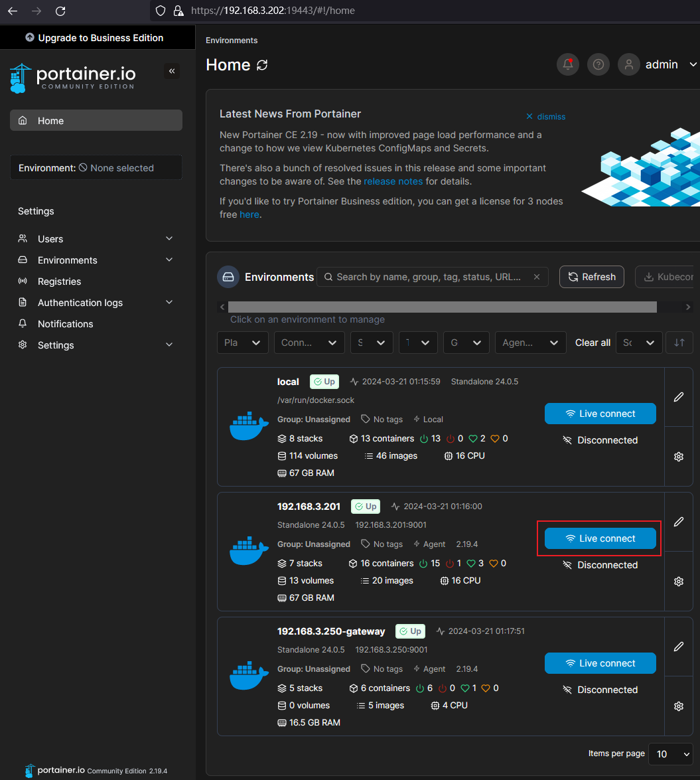Screen dimensions: 700x780
Task: Live connect to 192.168.3.250-gateway
Action: 600,664
